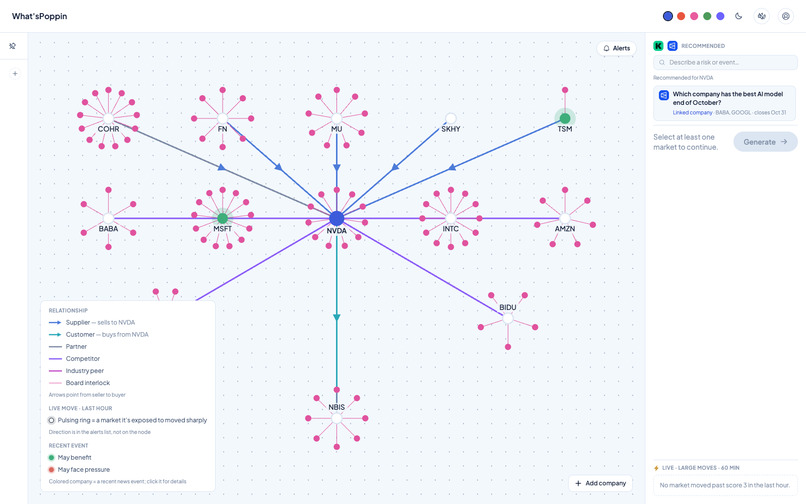Click the Add company button

(600, 483)
